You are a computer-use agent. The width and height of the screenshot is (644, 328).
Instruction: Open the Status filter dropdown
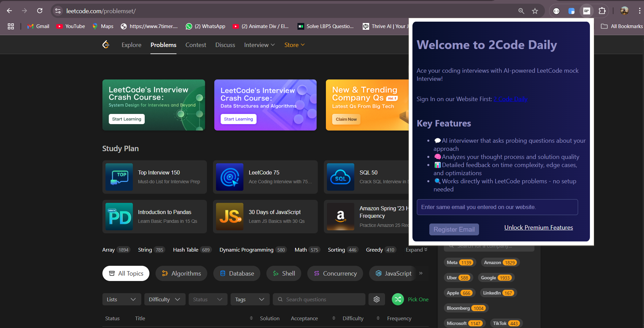click(x=208, y=299)
